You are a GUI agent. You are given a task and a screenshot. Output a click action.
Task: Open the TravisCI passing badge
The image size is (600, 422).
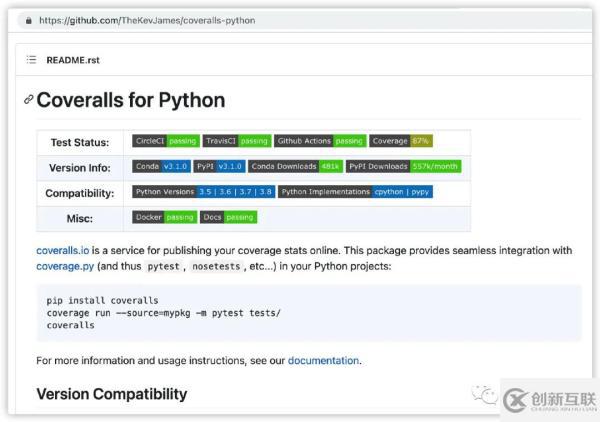point(236,141)
